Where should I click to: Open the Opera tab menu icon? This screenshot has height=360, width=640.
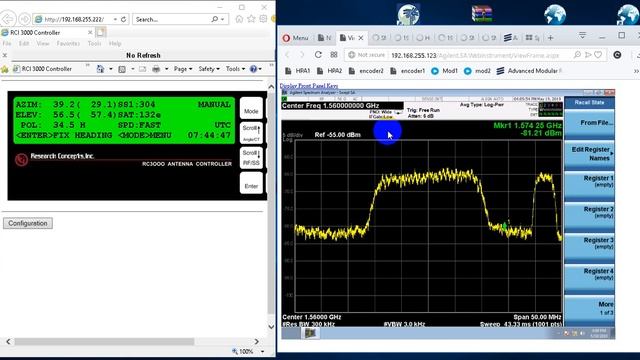(582, 36)
